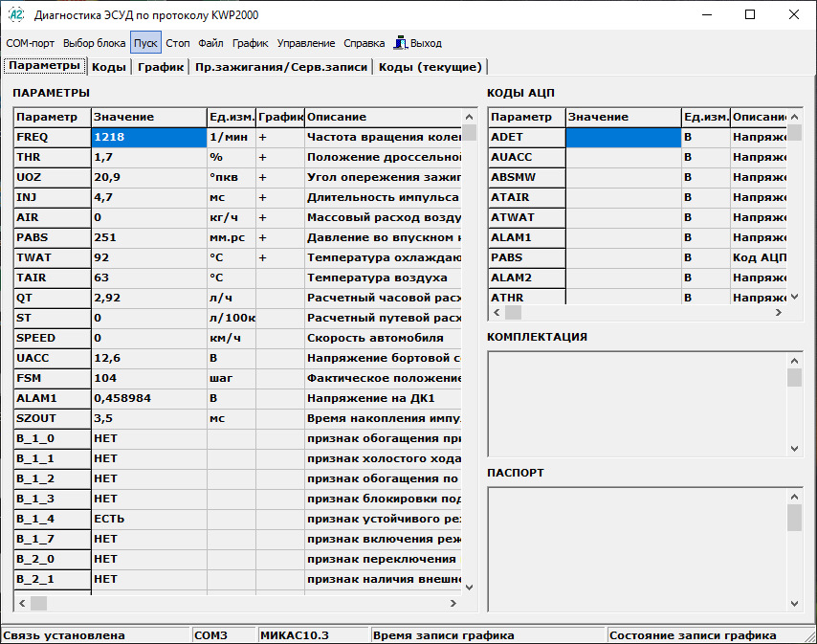Select the SPEED parameter row name

(x=52, y=338)
